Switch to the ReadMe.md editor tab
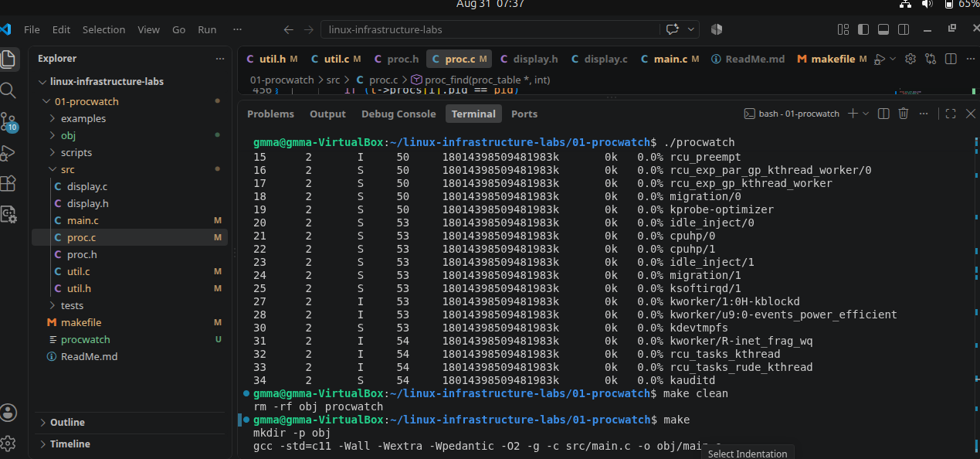980x459 pixels. (748, 59)
